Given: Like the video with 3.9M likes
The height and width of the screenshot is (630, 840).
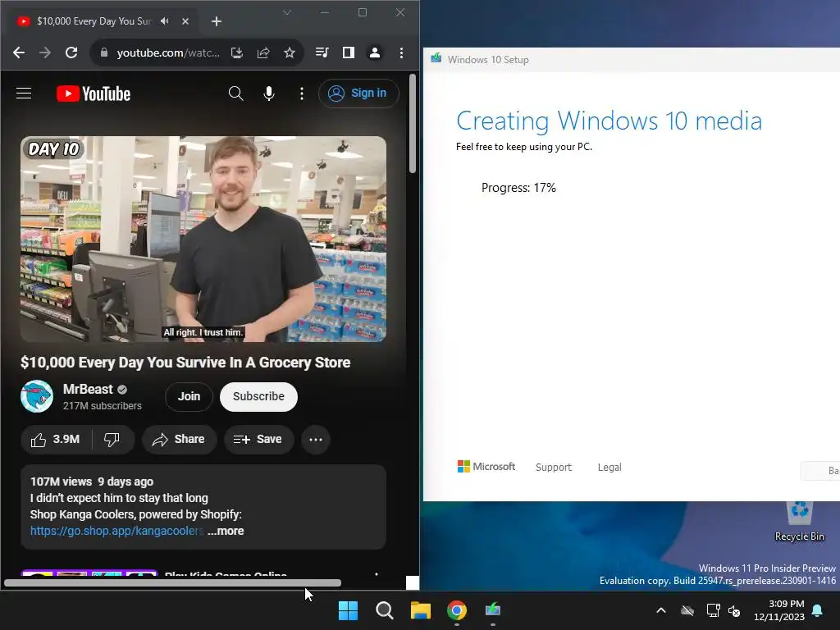Looking at the screenshot, I should pos(56,440).
